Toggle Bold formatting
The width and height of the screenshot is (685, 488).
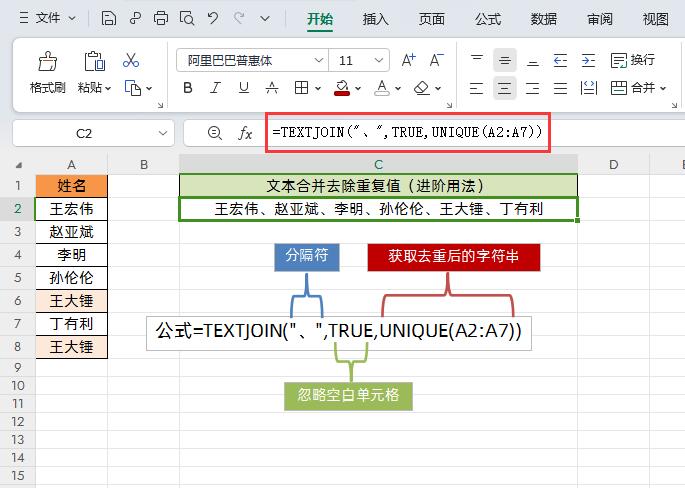tap(188, 88)
